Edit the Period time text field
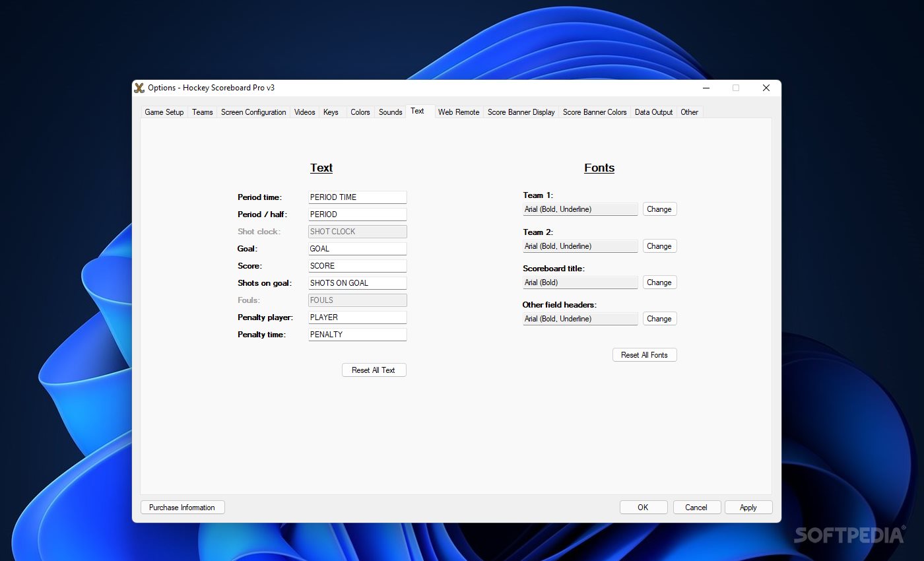Image resolution: width=924 pixels, height=561 pixels. [x=358, y=197]
